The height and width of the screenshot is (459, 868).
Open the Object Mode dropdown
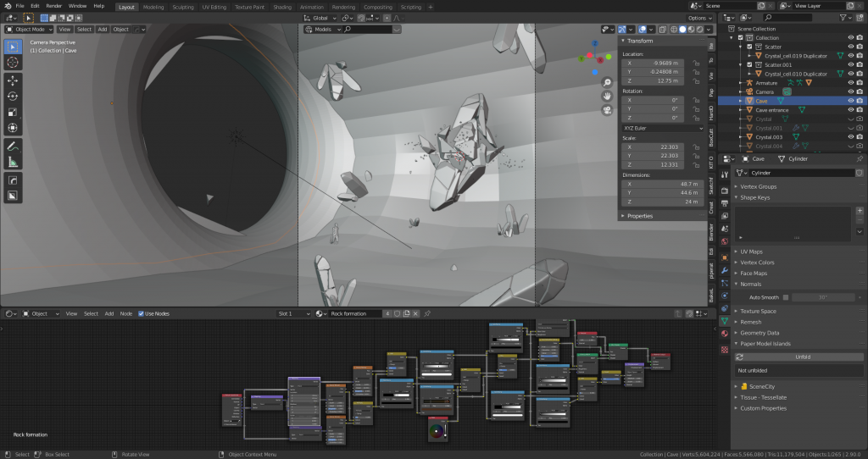pos(30,30)
